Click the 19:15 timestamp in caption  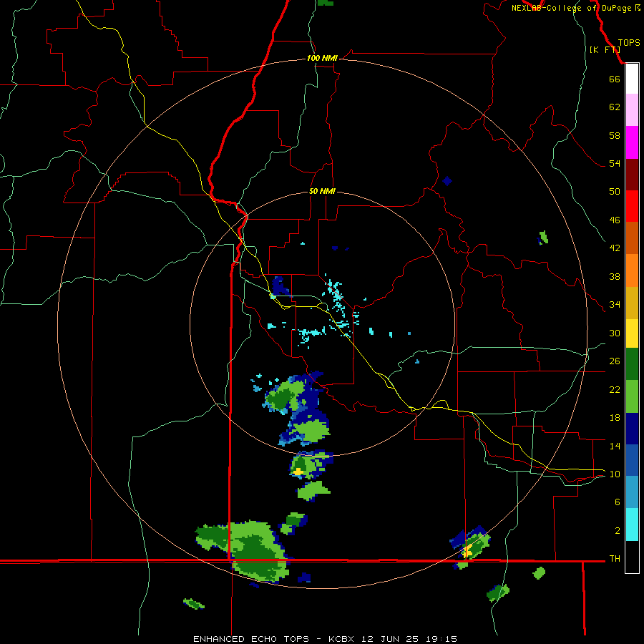click(x=441, y=639)
